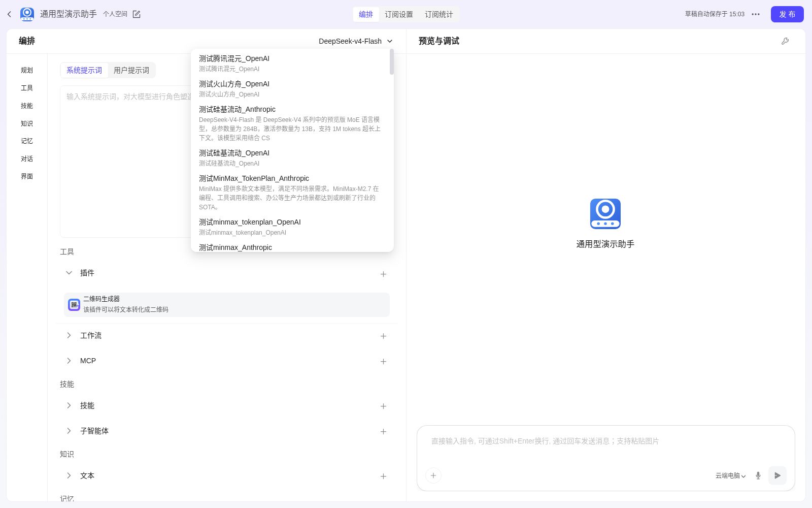Image resolution: width=812 pixels, height=508 pixels.
Task: Jump to 工具 in the side navigation
Action: pyautogui.click(x=27, y=88)
